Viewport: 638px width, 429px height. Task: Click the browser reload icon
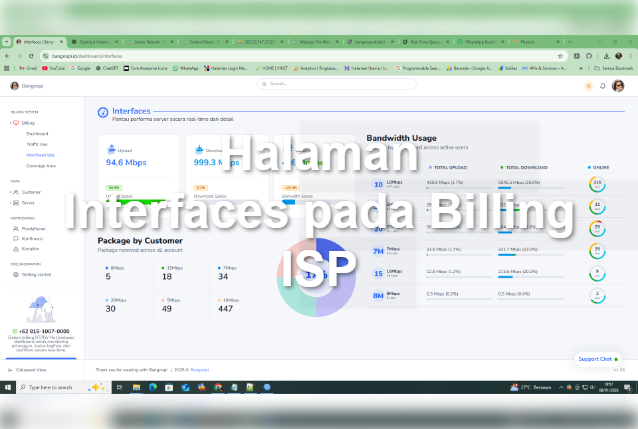click(x=31, y=56)
